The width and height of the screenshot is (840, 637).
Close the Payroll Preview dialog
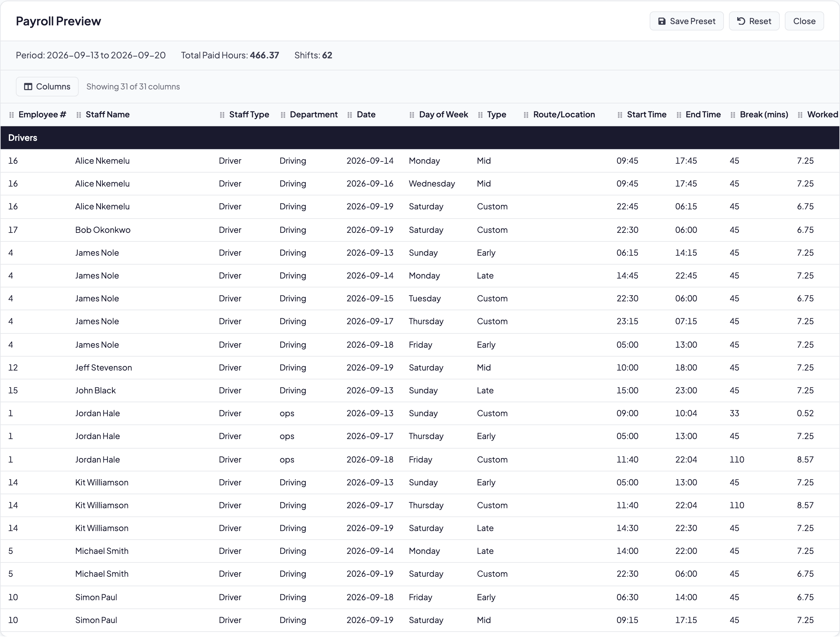click(804, 21)
